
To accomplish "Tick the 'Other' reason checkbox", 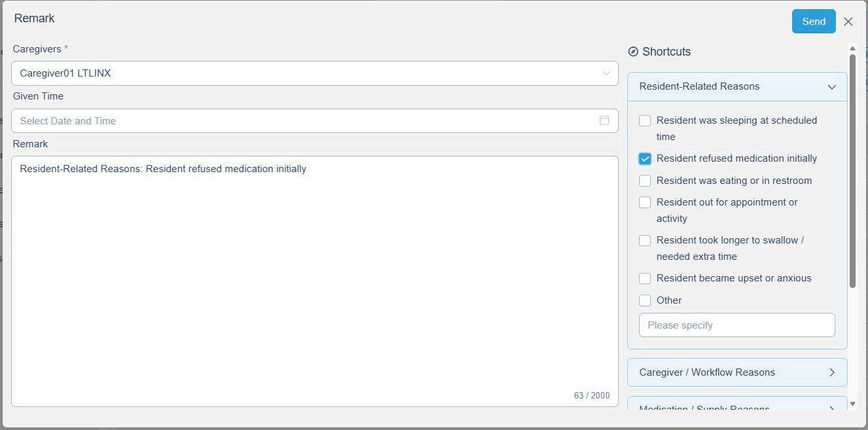I will point(645,300).
